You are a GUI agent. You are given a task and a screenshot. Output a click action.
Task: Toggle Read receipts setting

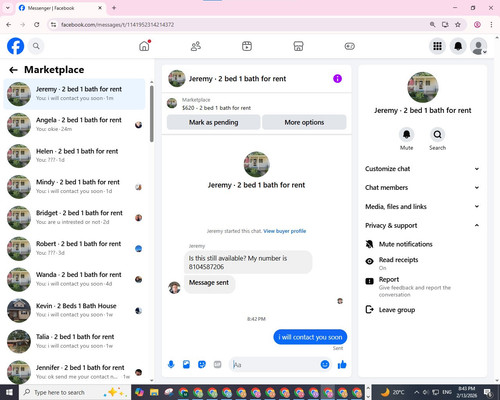coord(421,263)
